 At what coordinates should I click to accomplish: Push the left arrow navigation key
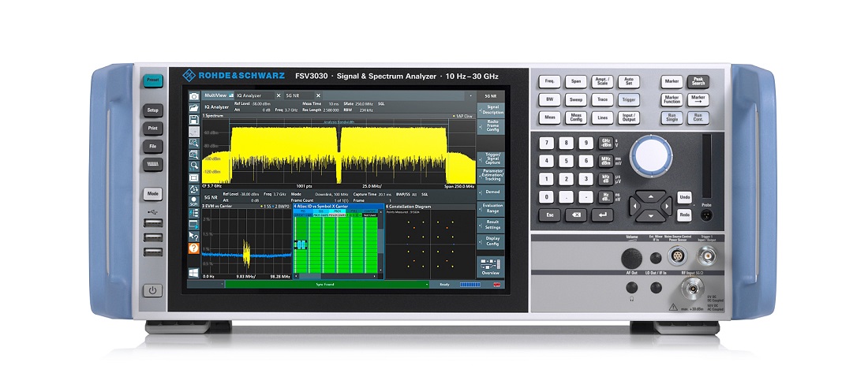634,206
